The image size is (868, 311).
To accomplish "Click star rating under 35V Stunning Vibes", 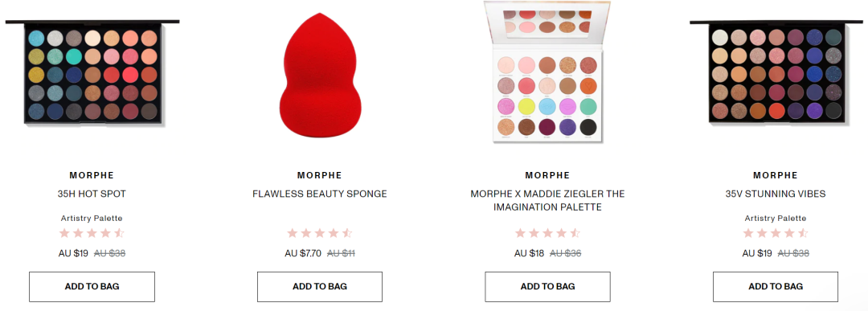I will point(776,233).
